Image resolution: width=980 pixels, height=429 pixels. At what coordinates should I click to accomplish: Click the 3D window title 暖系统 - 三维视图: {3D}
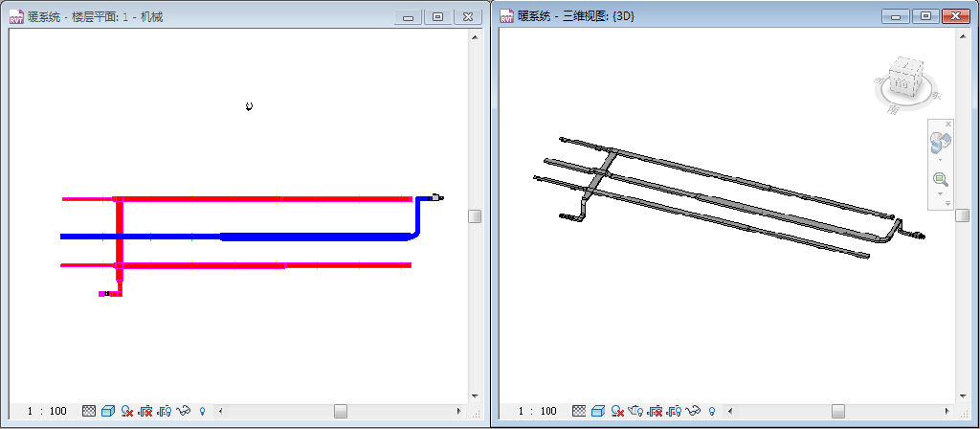[575, 17]
